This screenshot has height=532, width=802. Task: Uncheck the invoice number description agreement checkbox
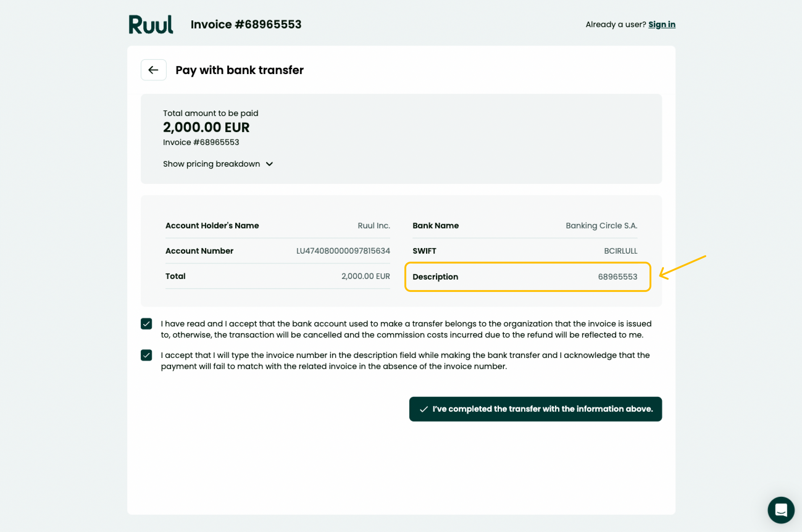[x=146, y=355]
